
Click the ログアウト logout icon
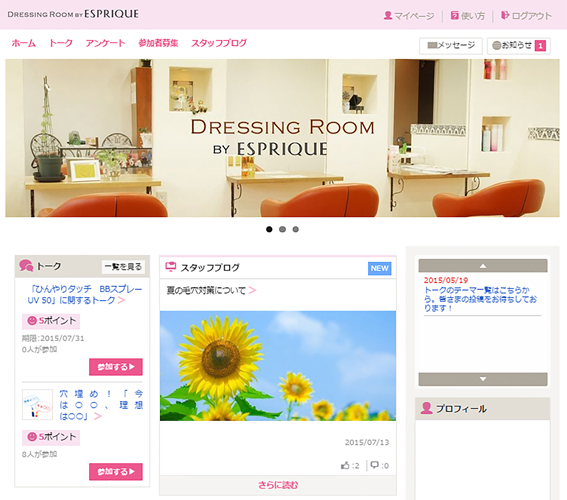[x=505, y=15]
